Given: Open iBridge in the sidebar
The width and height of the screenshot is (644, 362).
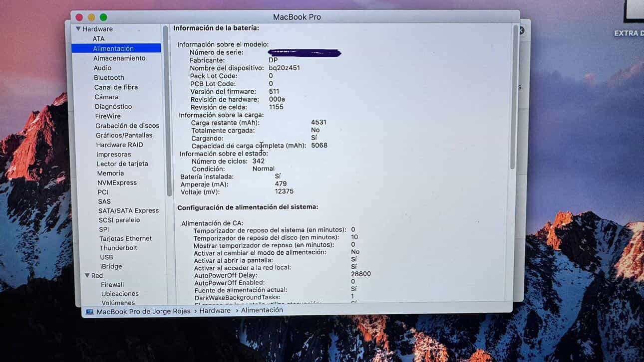Looking at the screenshot, I should click(x=111, y=266).
